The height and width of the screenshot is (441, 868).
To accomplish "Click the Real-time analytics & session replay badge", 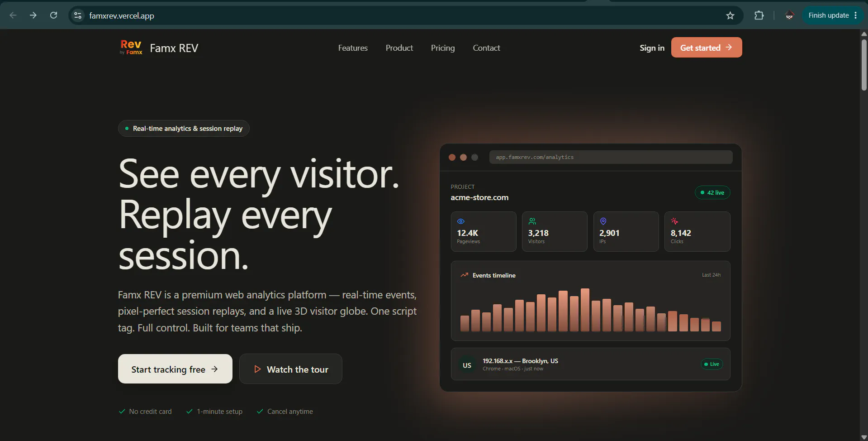I will pos(184,129).
